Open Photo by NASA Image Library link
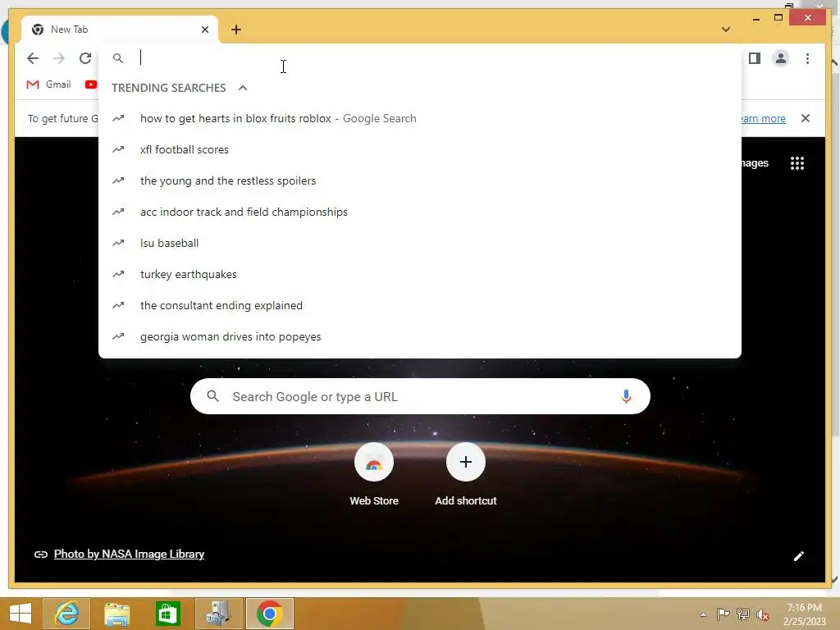 [x=129, y=554]
